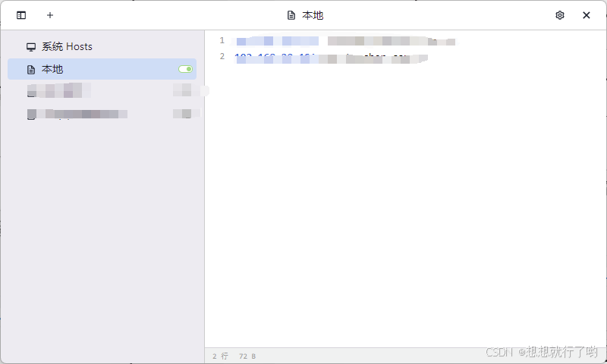Click the 本地 title in the header
Image resolution: width=607 pixels, height=364 pixels.
click(x=313, y=15)
